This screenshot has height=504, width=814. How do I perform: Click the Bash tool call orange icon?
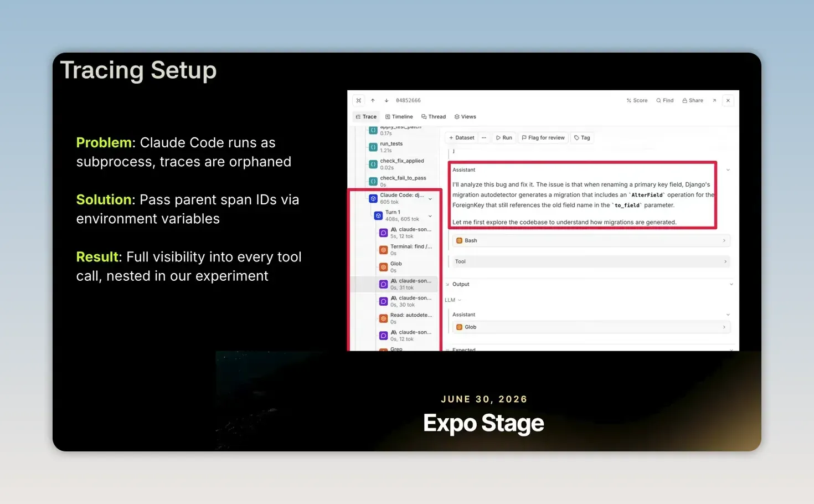459,240
